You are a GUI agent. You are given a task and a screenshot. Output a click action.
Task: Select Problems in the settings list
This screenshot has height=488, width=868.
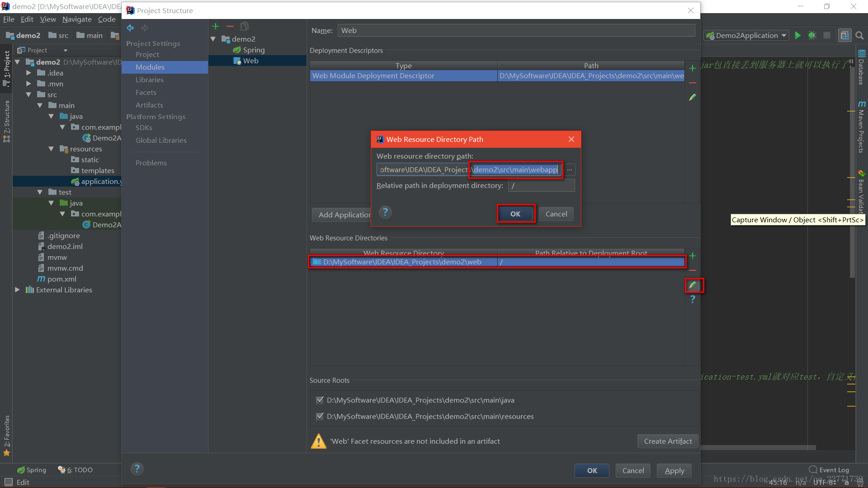(151, 163)
